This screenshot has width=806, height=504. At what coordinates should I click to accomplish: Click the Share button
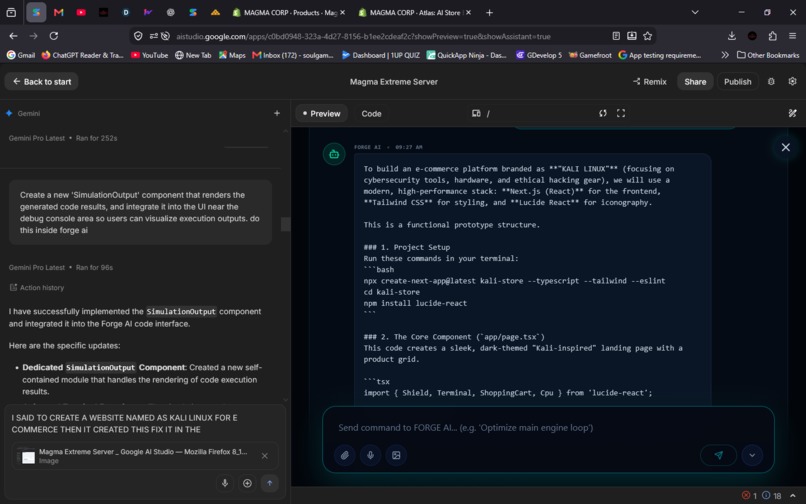[695, 81]
